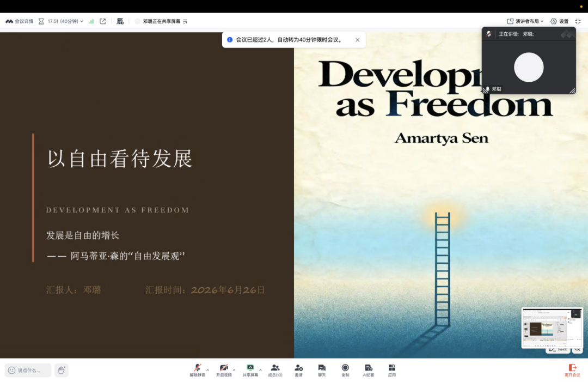Click the info icon in the notification

(230, 40)
